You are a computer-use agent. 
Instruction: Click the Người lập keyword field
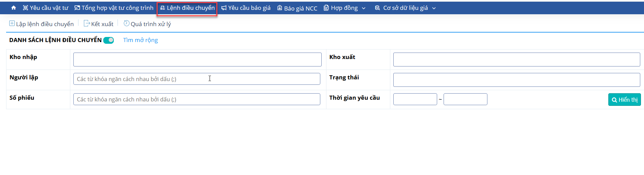coord(197,79)
